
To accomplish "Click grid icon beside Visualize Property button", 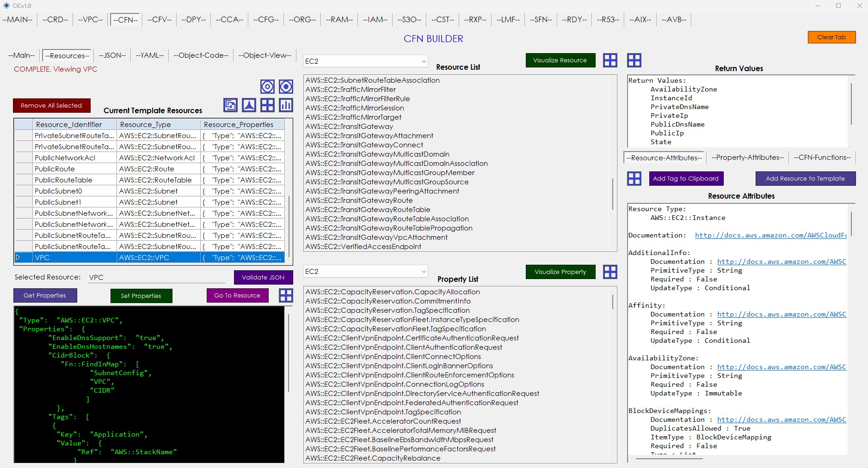I will [x=610, y=272].
